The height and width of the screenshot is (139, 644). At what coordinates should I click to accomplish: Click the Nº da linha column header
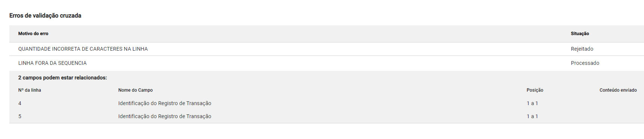click(30, 90)
